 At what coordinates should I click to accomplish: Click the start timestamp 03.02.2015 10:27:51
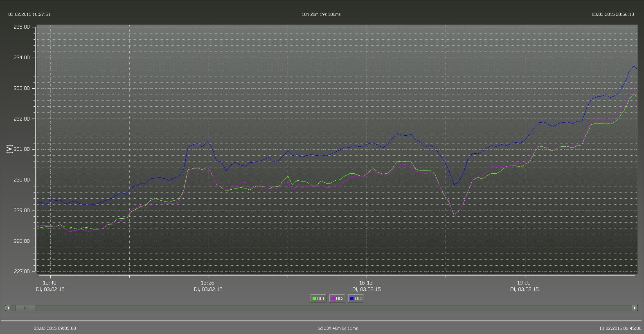click(x=29, y=14)
